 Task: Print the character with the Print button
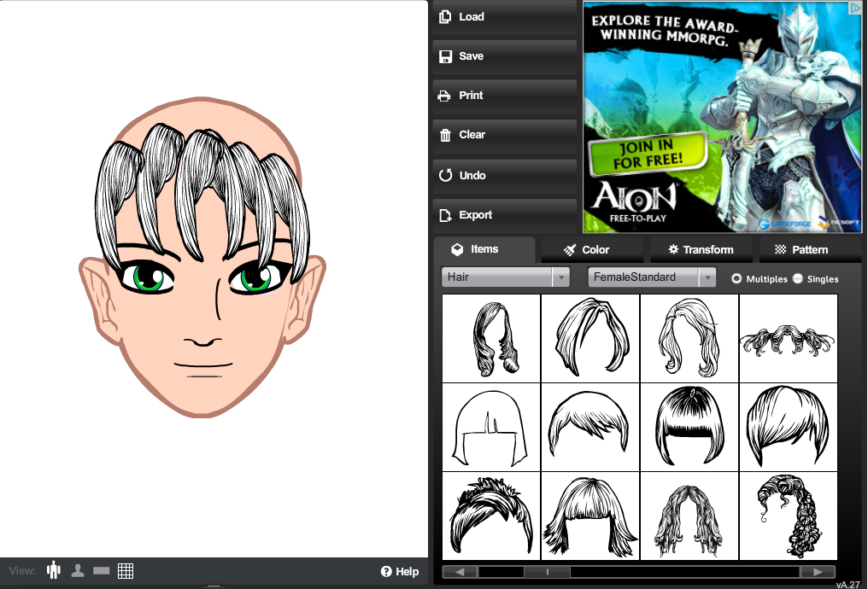pyautogui.click(x=504, y=96)
